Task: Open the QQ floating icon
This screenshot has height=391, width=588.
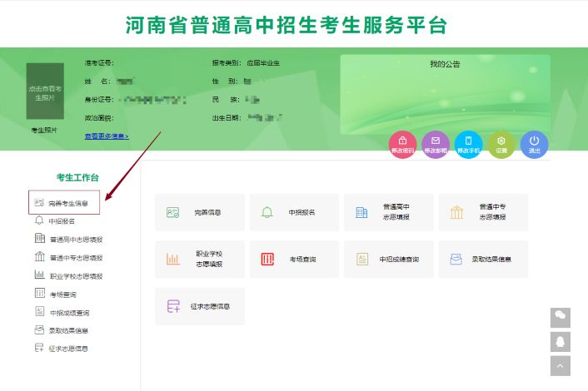Action: point(561,342)
